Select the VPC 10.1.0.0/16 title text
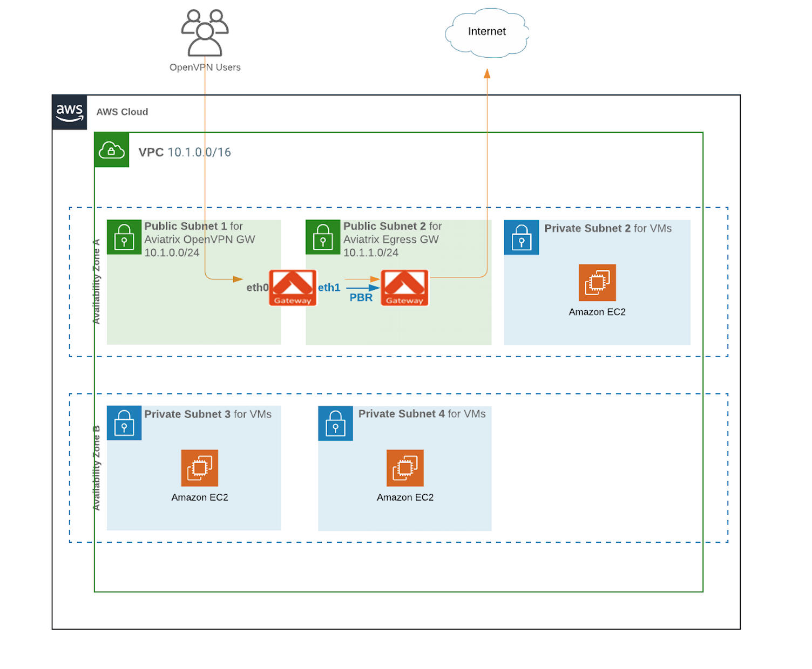 click(185, 152)
